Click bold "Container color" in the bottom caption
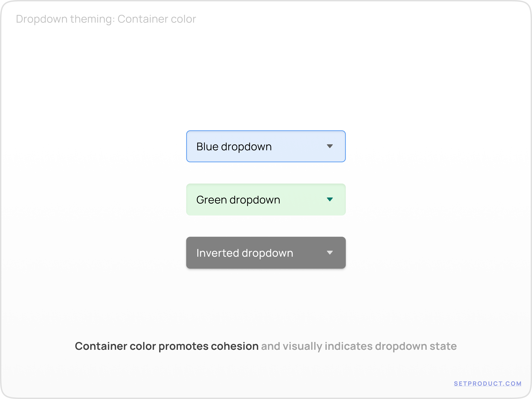Image resolution: width=532 pixels, height=399 pixels. (x=115, y=346)
